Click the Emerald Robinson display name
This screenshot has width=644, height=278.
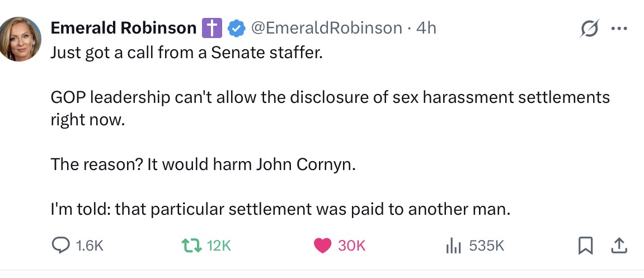pyautogui.click(x=124, y=27)
